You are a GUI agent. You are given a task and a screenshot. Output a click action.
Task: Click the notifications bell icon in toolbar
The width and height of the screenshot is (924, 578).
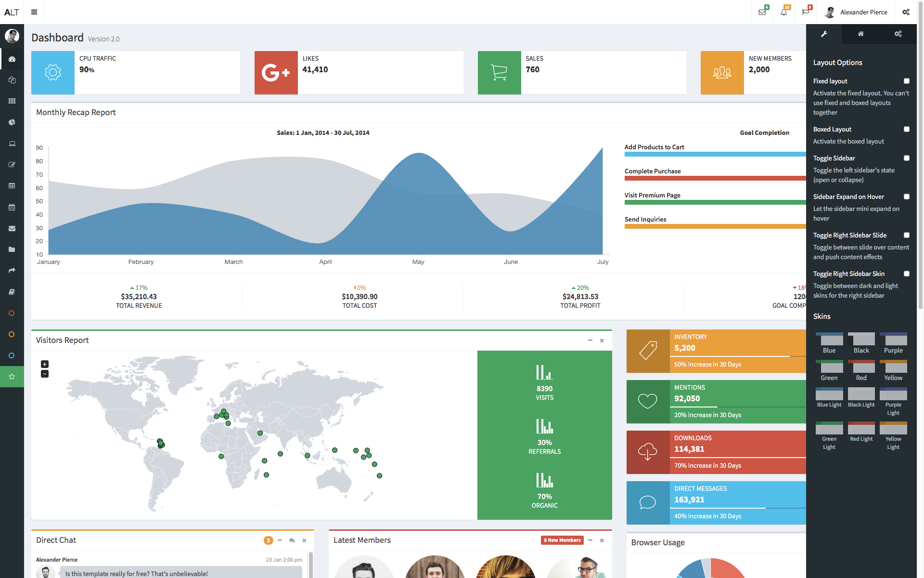coord(783,12)
